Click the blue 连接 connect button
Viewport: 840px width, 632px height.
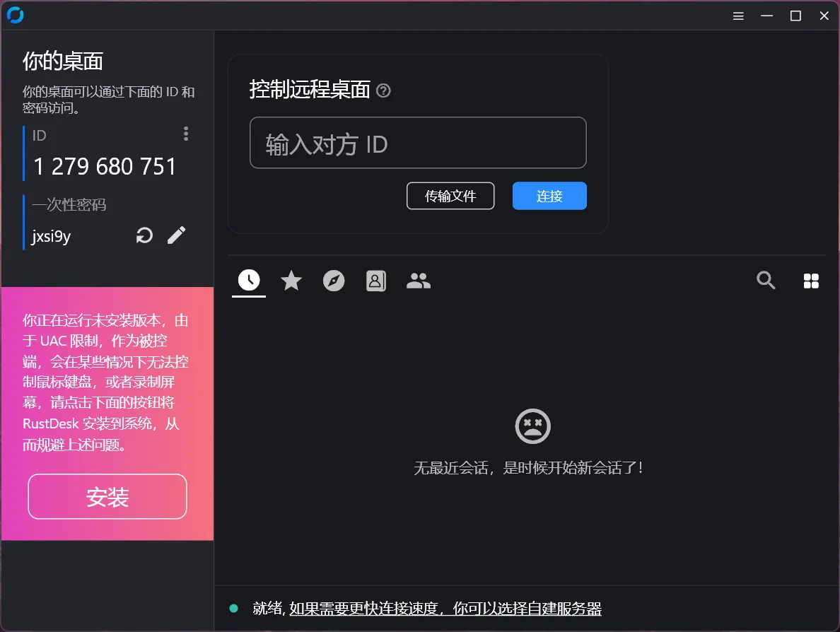click(549, 196)
